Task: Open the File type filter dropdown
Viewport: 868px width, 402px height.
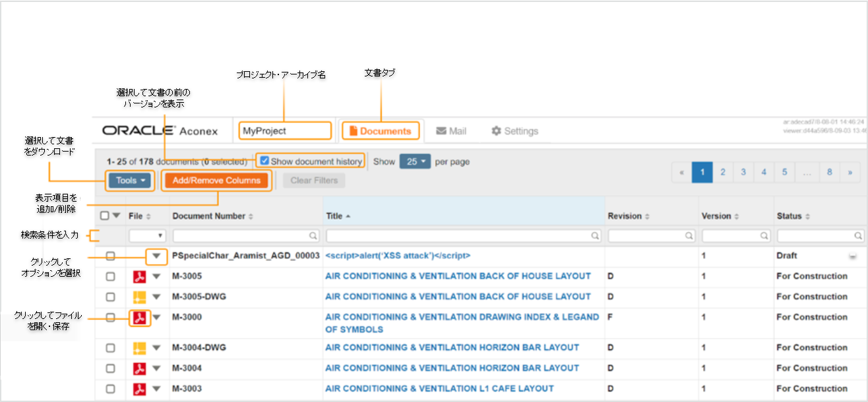Action: tap(147, 235)
